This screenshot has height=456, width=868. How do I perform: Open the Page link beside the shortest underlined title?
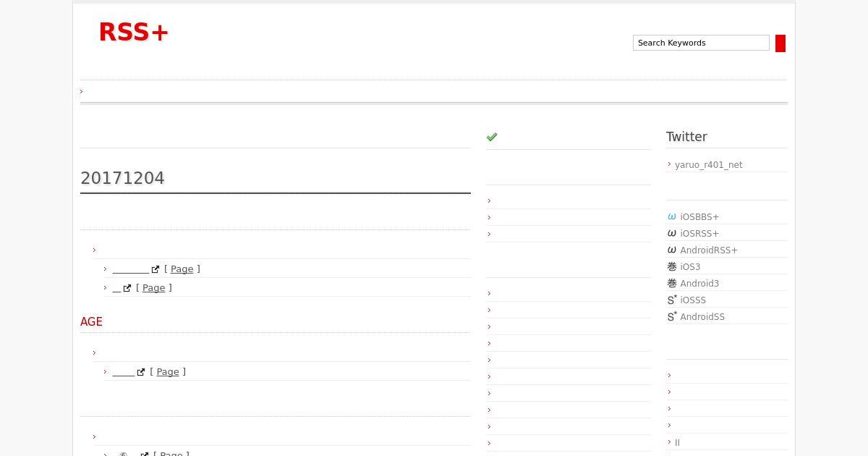click(x=154, y=288)
